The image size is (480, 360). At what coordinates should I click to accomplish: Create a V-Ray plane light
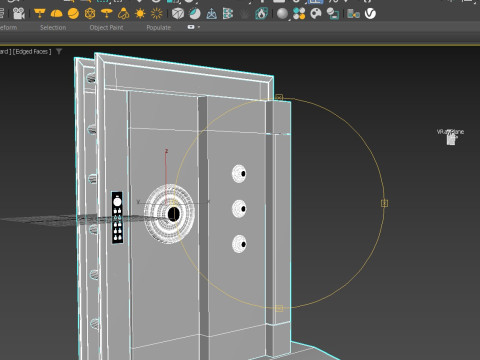point(40,14)
